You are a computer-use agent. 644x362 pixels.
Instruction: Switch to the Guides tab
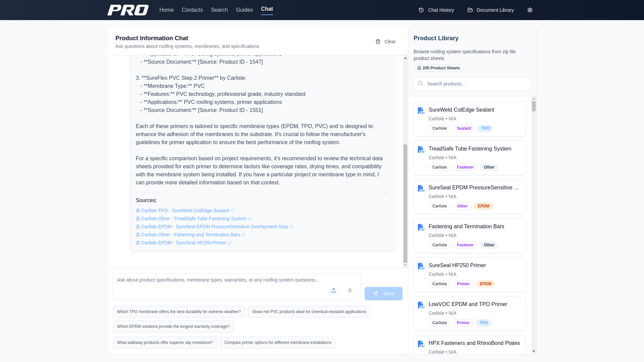click(x=245, y=10)
